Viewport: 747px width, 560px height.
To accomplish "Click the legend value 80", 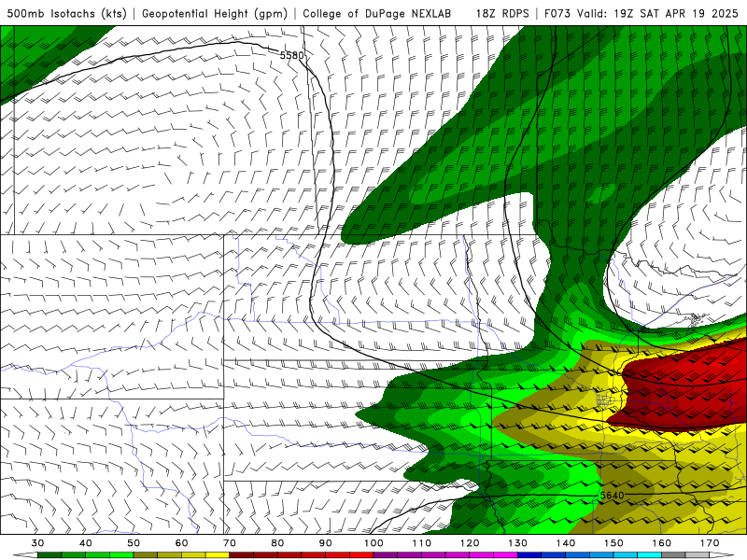I will click(x=277, y=543).
